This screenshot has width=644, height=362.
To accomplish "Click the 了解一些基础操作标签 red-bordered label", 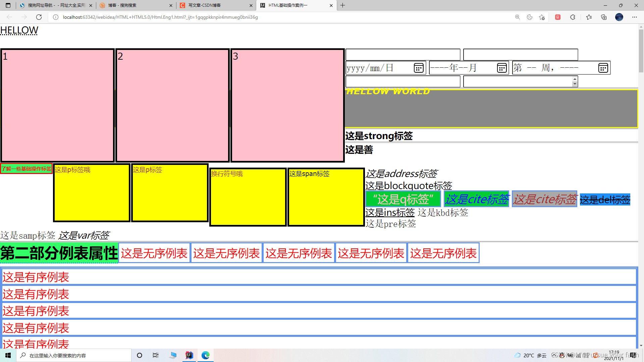I will [26, 169].
